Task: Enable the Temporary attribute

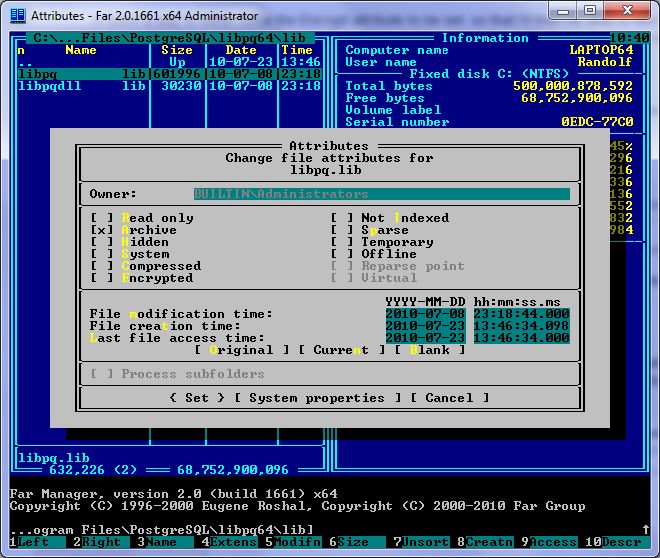Action: tap(342, 242)
